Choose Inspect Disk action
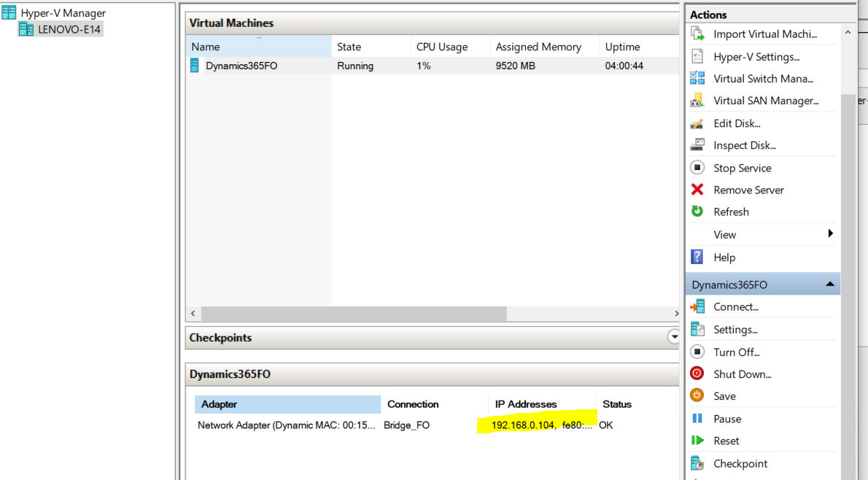 click(745, 145)
